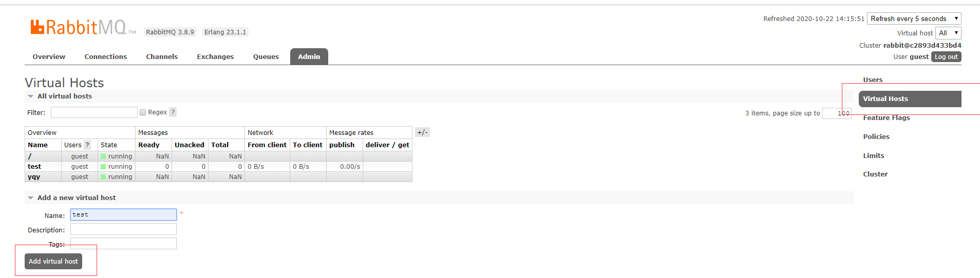Open the Exchanges tab
980x278 pixels.
click(215, 57)
